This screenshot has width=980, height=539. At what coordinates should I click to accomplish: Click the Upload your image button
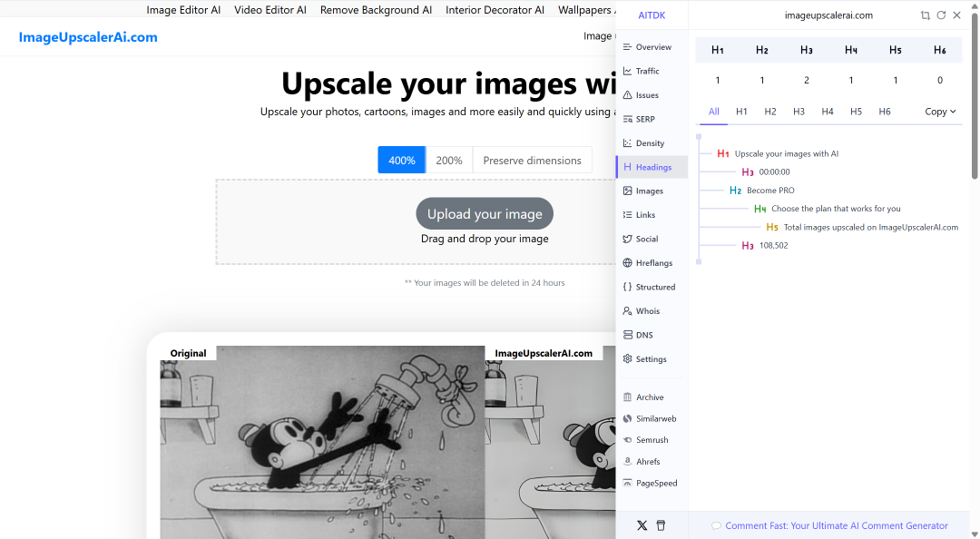(x=485, y=214)
